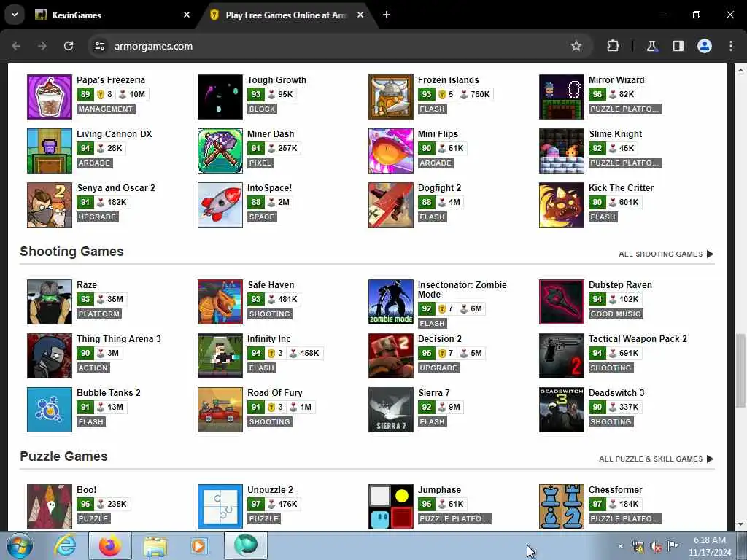Open Internet Explorer from taskbar
Screen dimensions: 747x560
(65, 545)
